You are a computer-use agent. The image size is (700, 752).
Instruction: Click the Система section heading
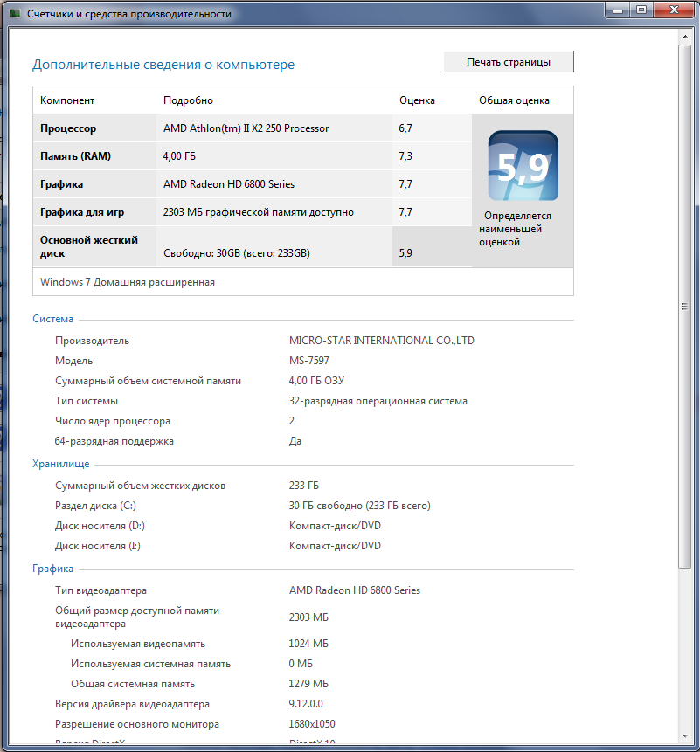pos(52,319)
